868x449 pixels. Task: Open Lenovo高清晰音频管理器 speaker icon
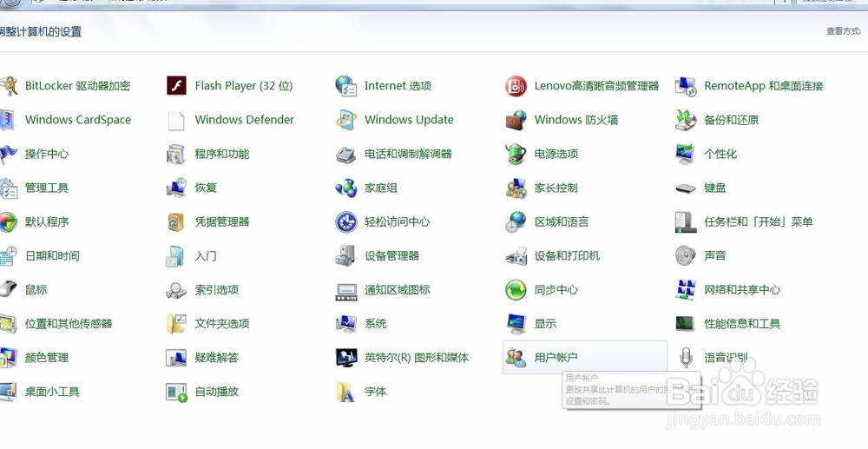516,86
